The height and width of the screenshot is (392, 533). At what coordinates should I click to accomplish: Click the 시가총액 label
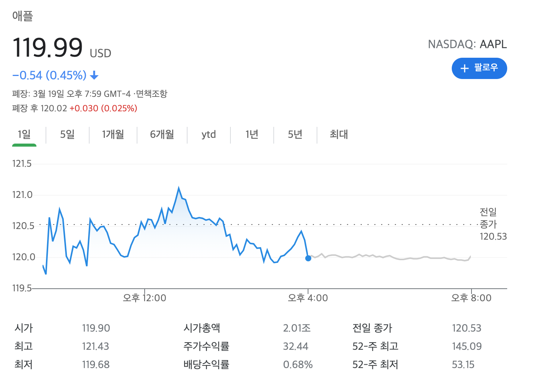tap(202, 328)
